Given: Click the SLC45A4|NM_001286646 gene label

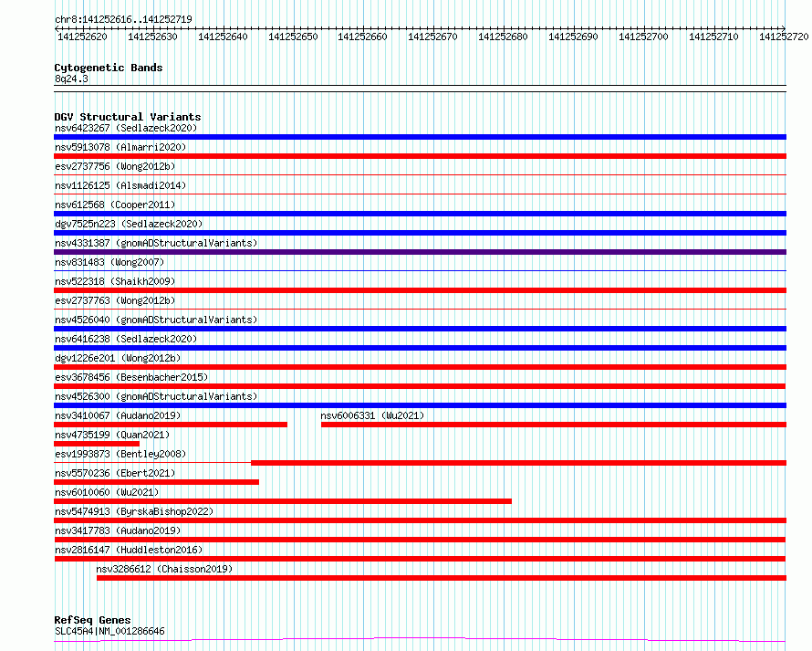Looking at the screenshot, I should (x=109, y=631).
